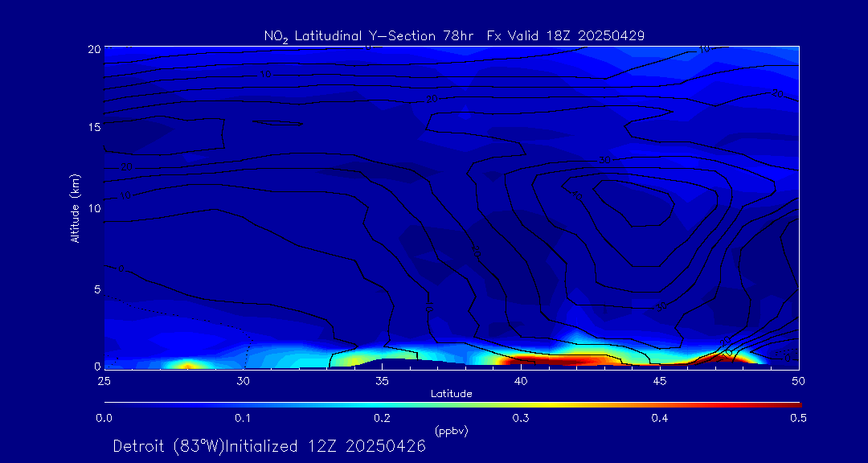The image size is (868, 463).
Task: Select latitude axis tick label 35
Action: point(382,381)
